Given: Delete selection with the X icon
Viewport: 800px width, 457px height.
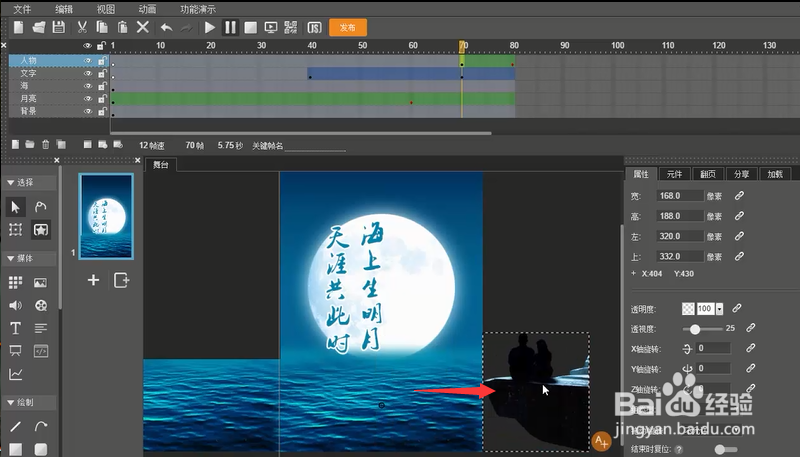Looking at the screenshot, I should (143, 27).
